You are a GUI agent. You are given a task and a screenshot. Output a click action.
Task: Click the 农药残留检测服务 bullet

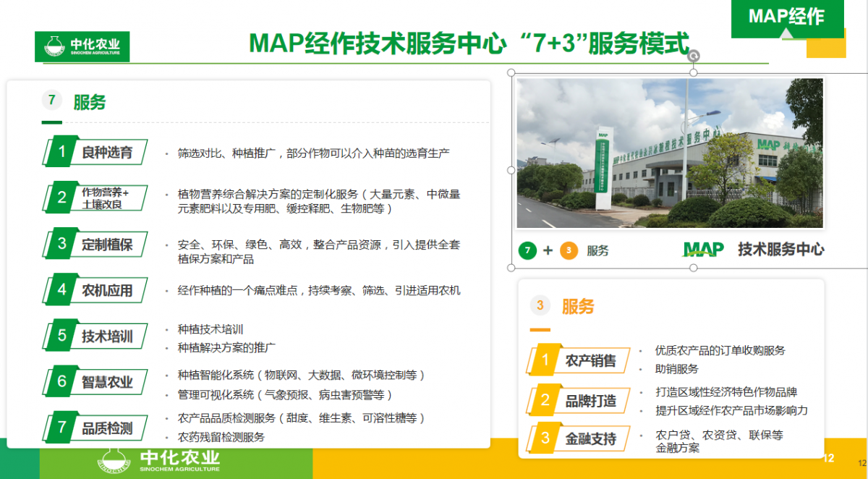(221, 438)
